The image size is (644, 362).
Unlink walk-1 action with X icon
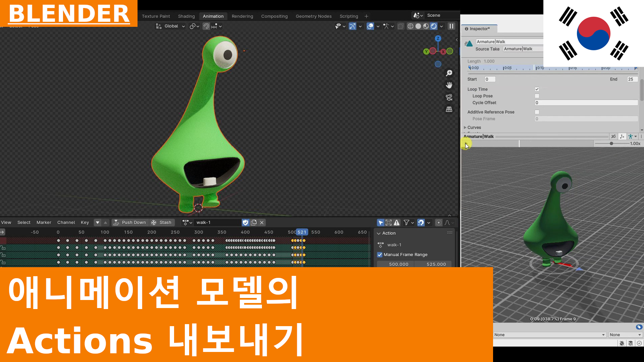click(x=262, y=223)
